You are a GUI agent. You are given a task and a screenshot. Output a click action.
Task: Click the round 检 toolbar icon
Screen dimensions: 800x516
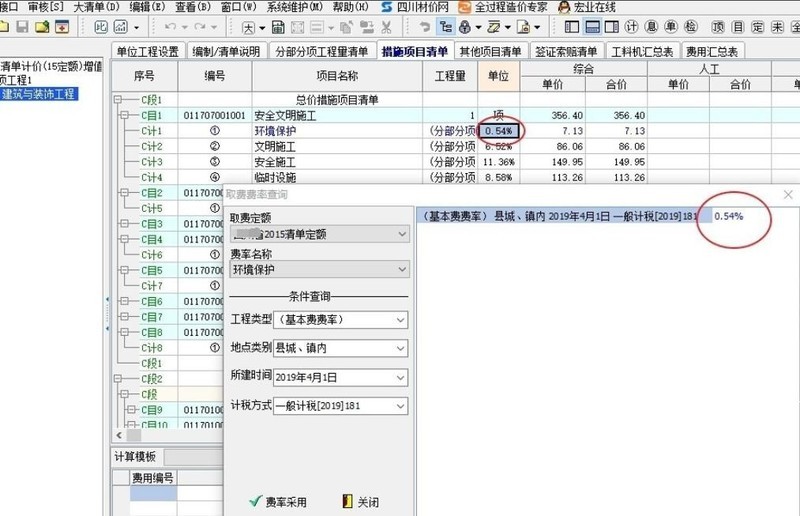(x=691, y=27)
